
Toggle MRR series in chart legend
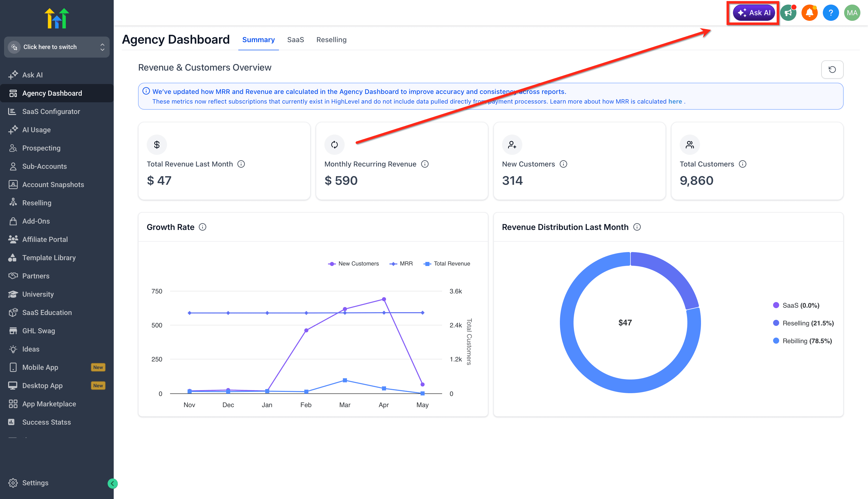(401, 263)
